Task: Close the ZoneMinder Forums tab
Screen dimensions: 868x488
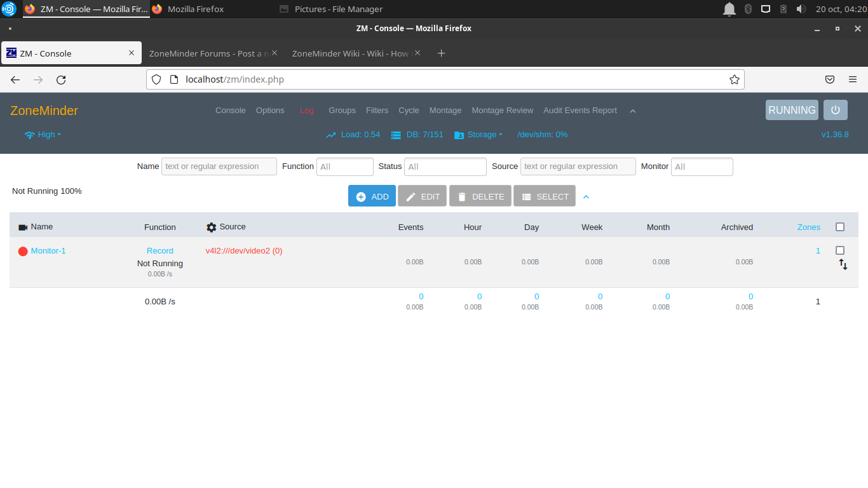Action: pyautogui.click(x=275, y=53)
